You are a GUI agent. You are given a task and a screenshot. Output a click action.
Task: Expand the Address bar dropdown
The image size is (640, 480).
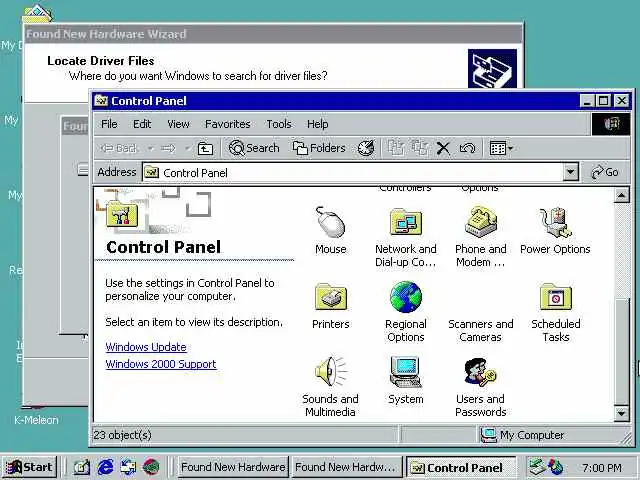[571, 172]
